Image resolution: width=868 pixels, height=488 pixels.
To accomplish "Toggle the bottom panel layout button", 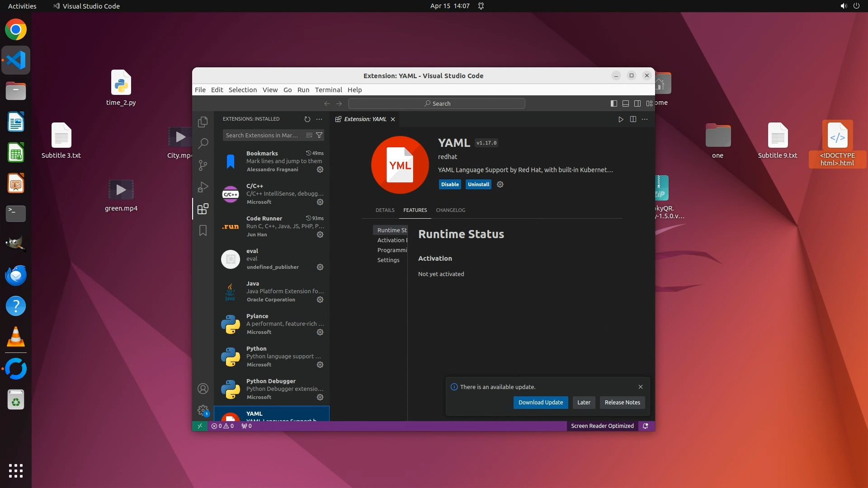I will (x=626, y=103).
